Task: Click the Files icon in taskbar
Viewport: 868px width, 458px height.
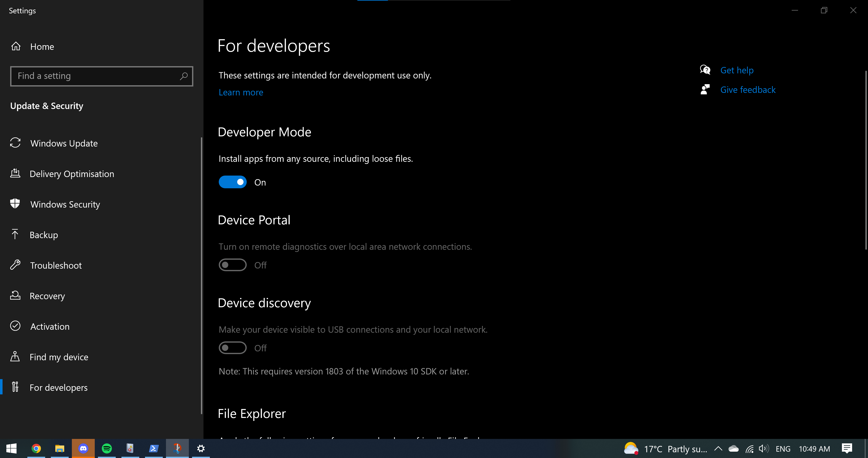Action: point(59,448)
